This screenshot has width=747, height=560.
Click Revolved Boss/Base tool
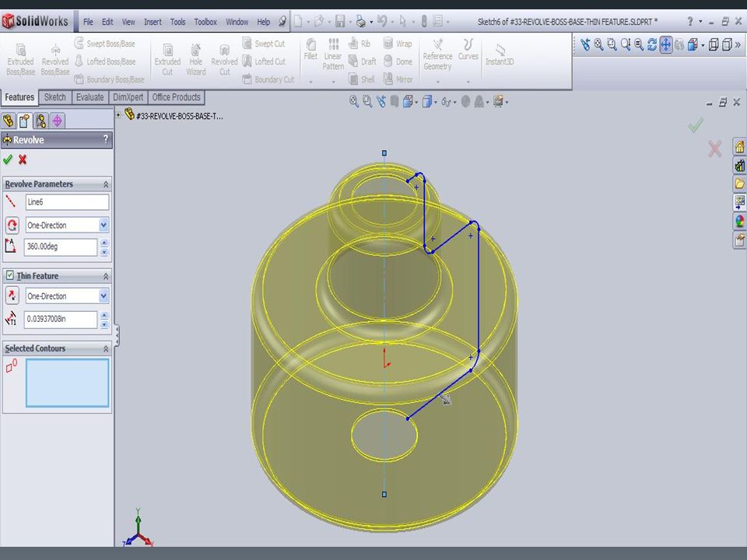54,60
